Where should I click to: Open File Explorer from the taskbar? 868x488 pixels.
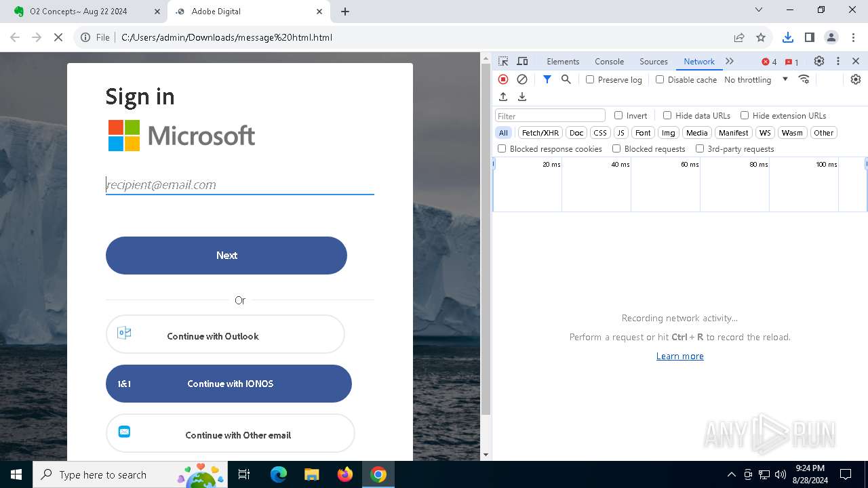312,474
